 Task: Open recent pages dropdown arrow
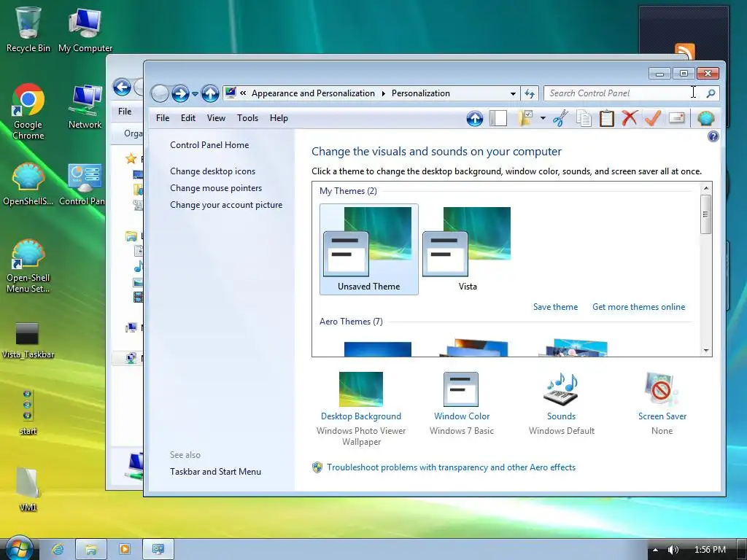tap(195, 94)
